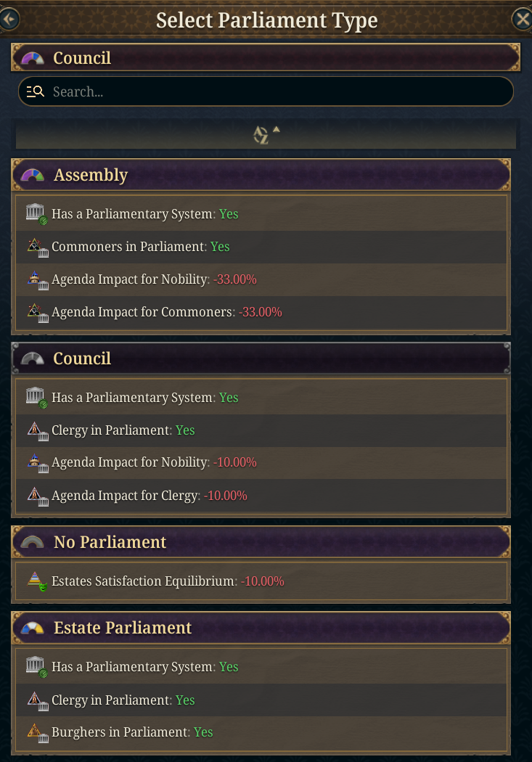Click Agenda Impact for Commoners icon
Image resolution: width=532 pixels, height=762 pixels.
pyautogui.click(x=38, y=313)
